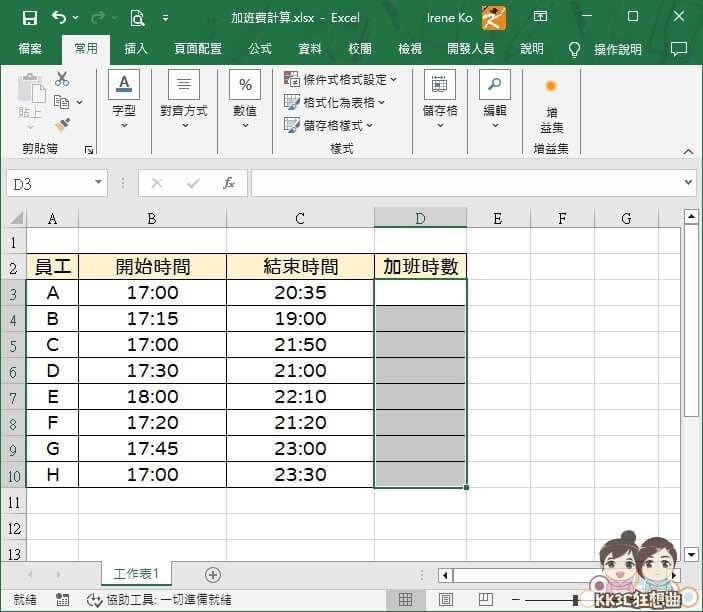
Task: Click the Copy icon
Action: [61, 102]
